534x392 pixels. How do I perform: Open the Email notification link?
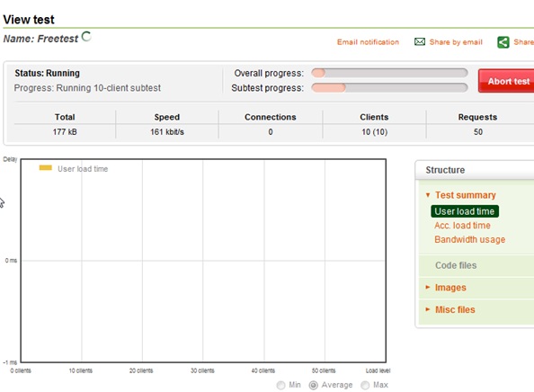click(x=368, y=42)
